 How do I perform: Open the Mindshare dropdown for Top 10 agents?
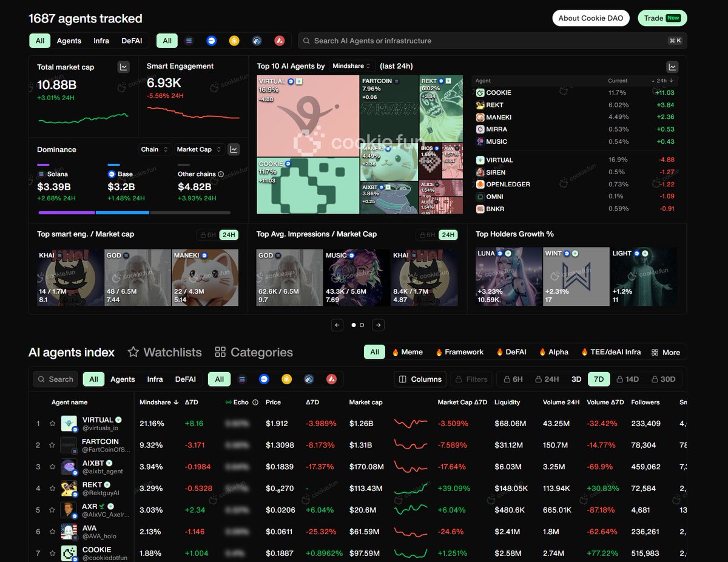(352, 66)
